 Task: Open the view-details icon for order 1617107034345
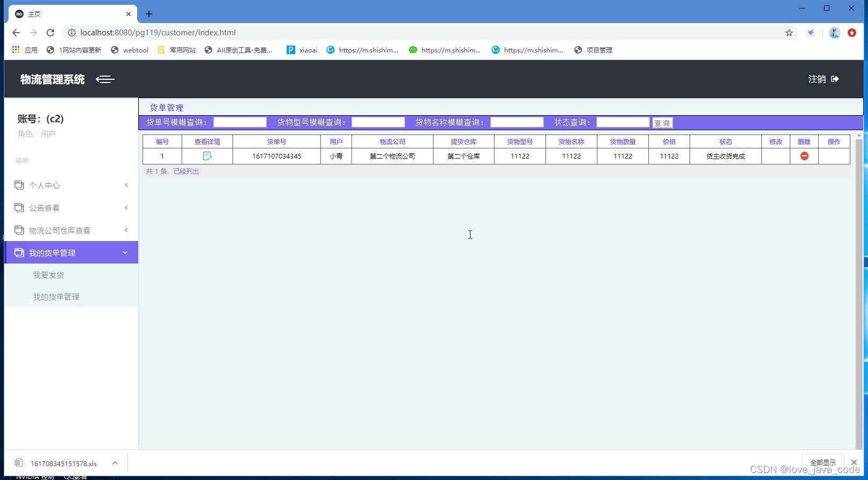[207, 156]
